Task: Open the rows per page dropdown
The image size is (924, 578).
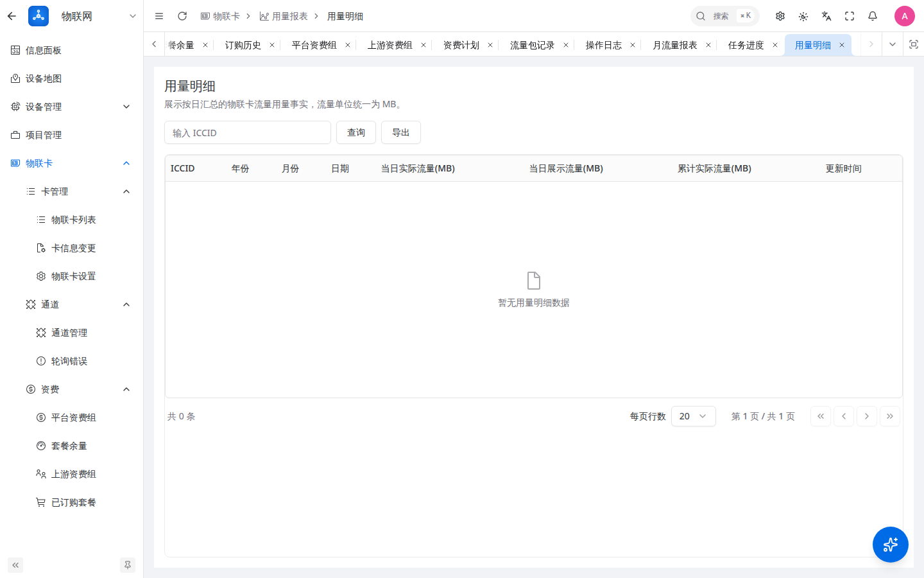Action: [x=694, y=416]
